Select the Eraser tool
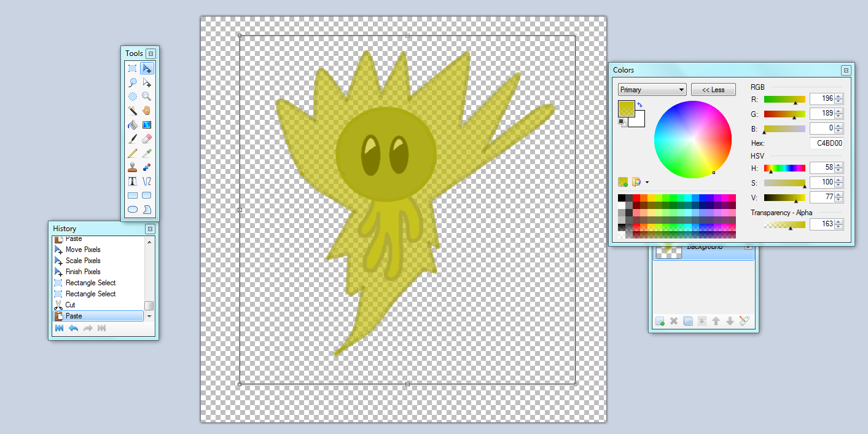This screenshot has width=868, height=434. pos(147,139)
